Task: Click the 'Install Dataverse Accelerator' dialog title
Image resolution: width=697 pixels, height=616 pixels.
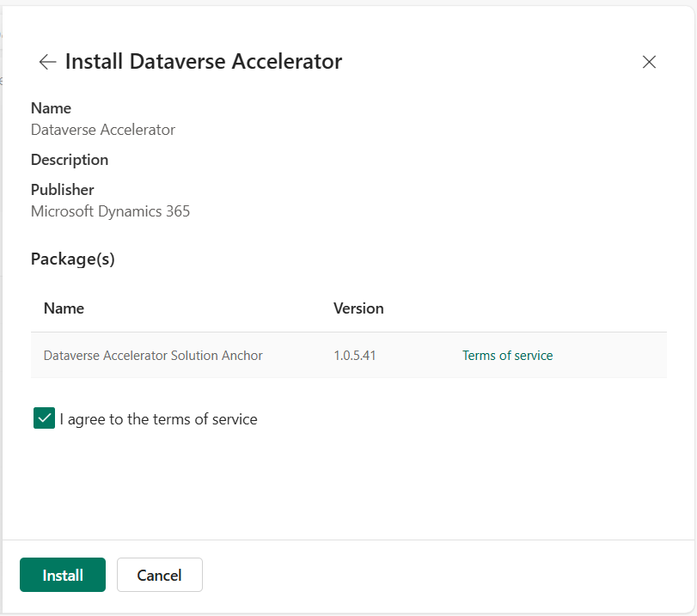Action: tap(204, 62)
